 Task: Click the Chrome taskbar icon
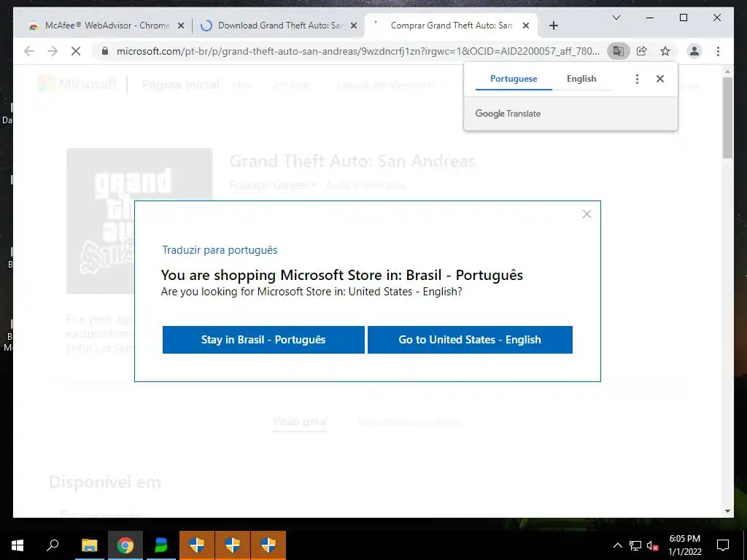click(125, 545)
